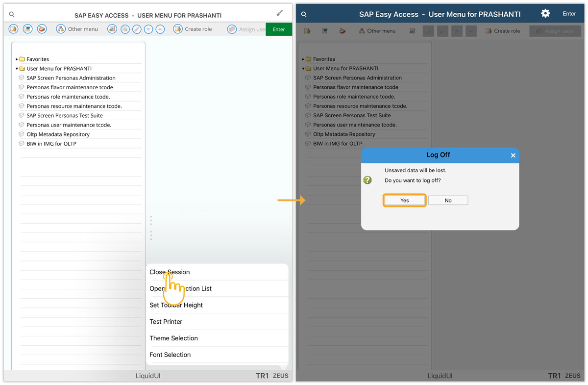Image resolution: width=588 pixels, height=385 pixels.
Task: Click the Favorites folder icon in left screen
Action: pos(22,59)
